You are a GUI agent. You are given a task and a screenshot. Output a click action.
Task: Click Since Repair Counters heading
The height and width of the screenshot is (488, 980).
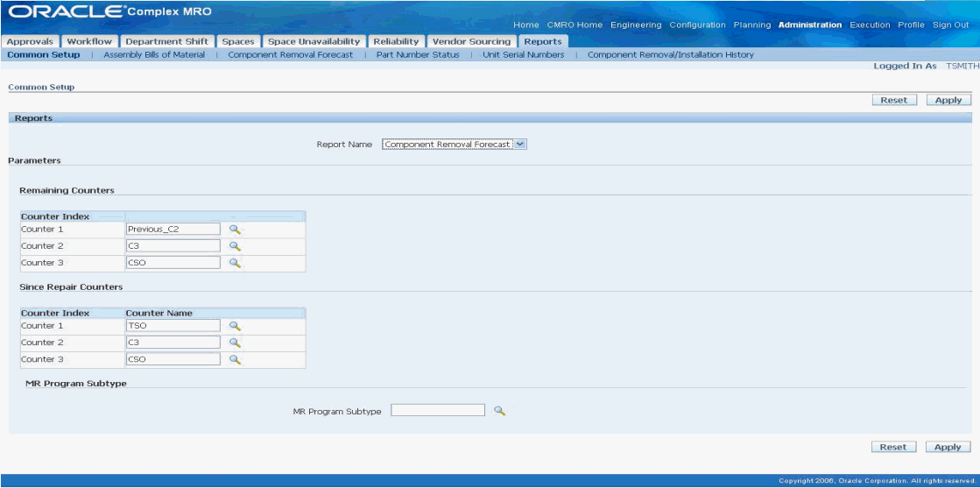[x=71, y=287]
